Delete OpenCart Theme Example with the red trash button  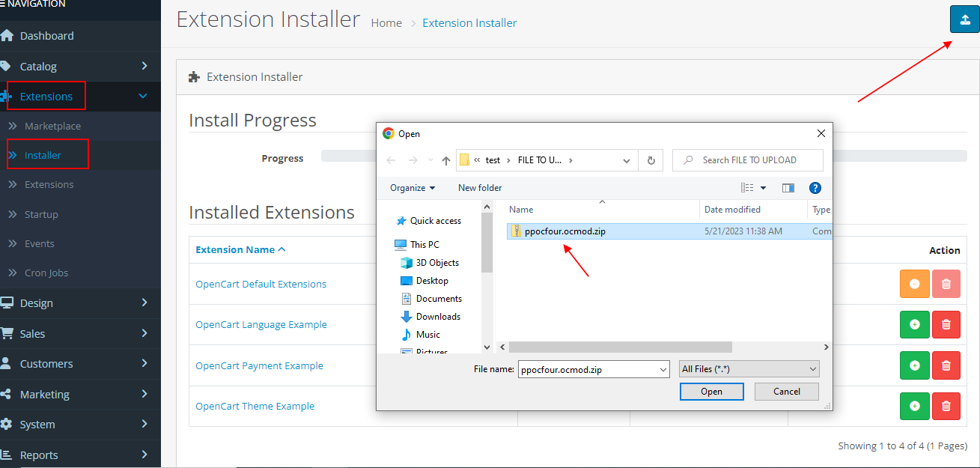[946, 406]
